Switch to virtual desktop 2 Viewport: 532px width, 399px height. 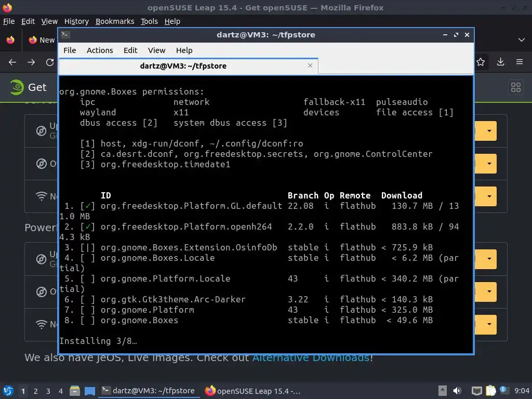(36, 391)
